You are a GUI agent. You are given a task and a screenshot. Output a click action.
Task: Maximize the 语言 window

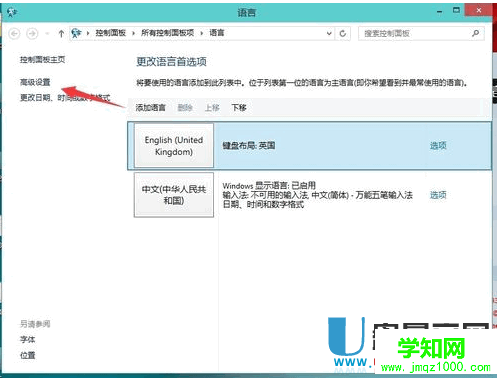pos(456,11)
